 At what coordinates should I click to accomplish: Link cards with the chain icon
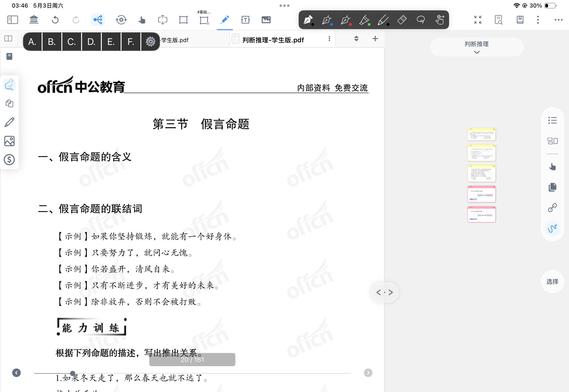tap(552, 208)
